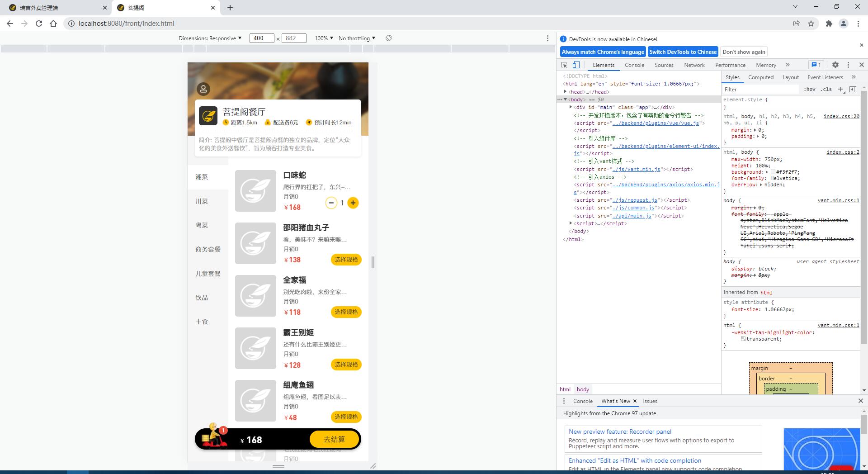868x474 pixels.
Task: Activate the inspect element picker icon
Action: tap(564, 65)
